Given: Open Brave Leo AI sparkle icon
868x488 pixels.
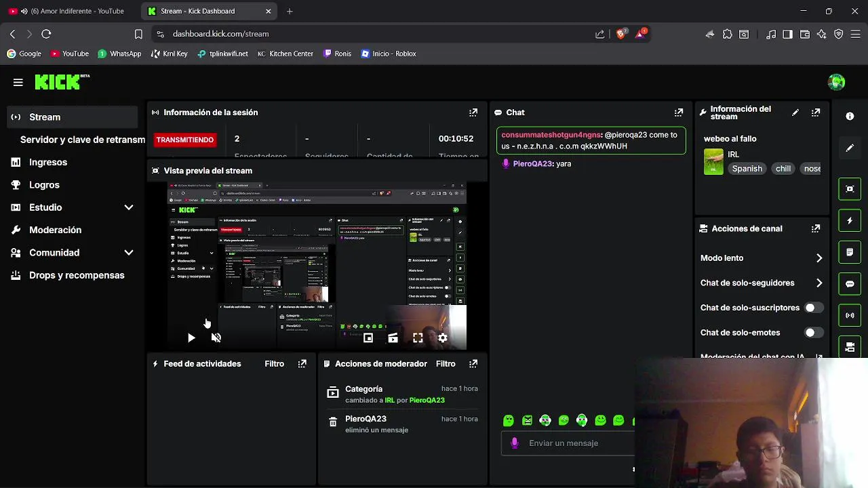Looking at the screenshot, I should click(822, 34).
